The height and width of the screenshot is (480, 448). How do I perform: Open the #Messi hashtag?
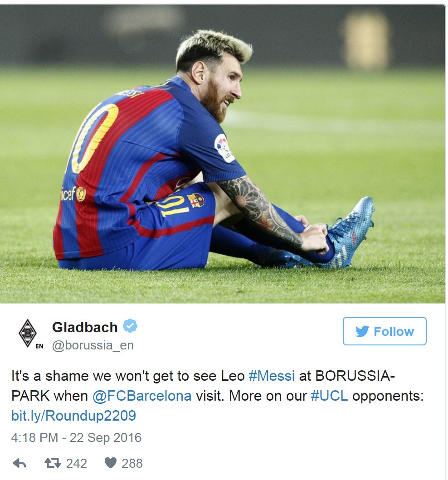[272, 376]
